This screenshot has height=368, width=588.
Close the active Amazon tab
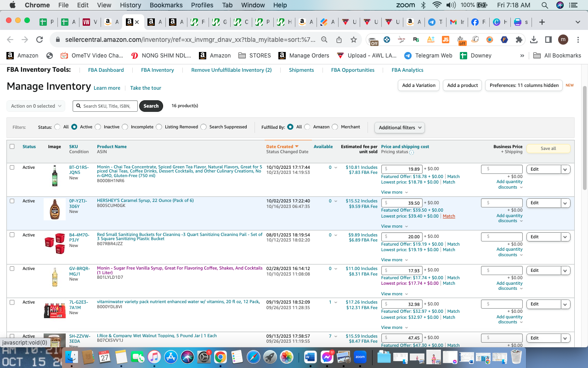pyautogui.click(x=137, y=22)
